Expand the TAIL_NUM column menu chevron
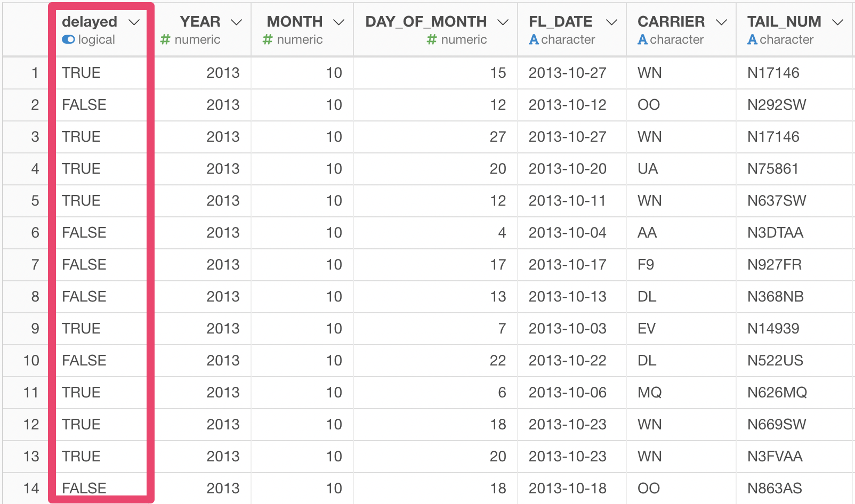The image size is (855, 504). [x=838, y=22]
